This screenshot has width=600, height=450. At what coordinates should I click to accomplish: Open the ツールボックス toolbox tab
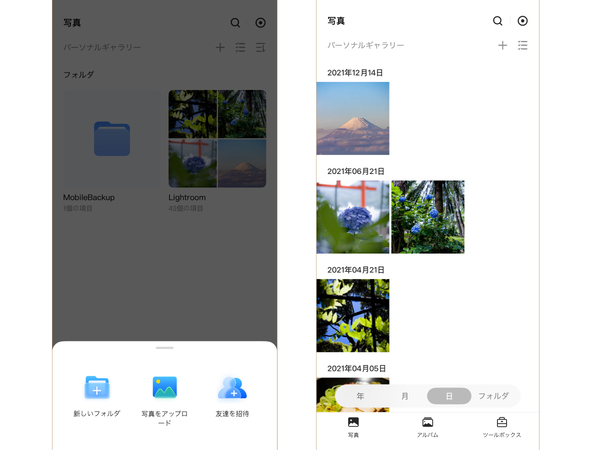502,427
